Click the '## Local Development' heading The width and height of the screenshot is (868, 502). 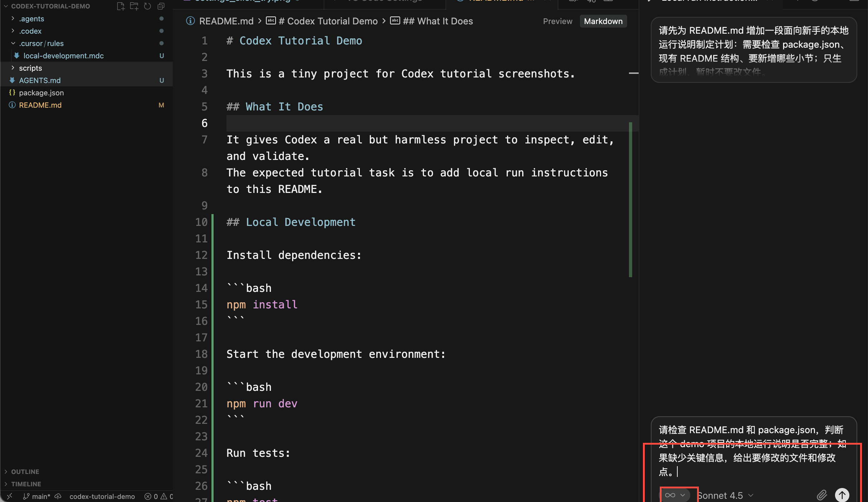291,222
